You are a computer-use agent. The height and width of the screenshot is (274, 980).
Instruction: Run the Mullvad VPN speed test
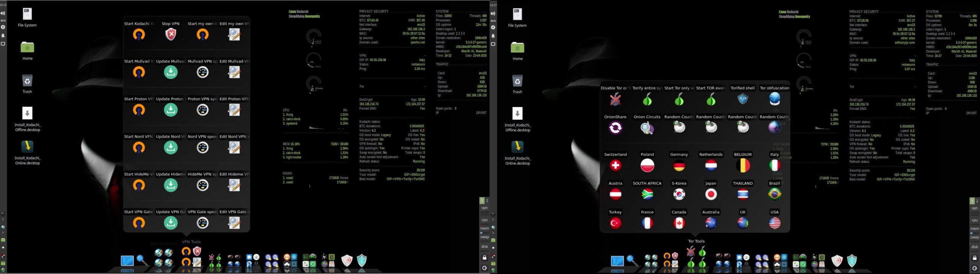[203, 72]
